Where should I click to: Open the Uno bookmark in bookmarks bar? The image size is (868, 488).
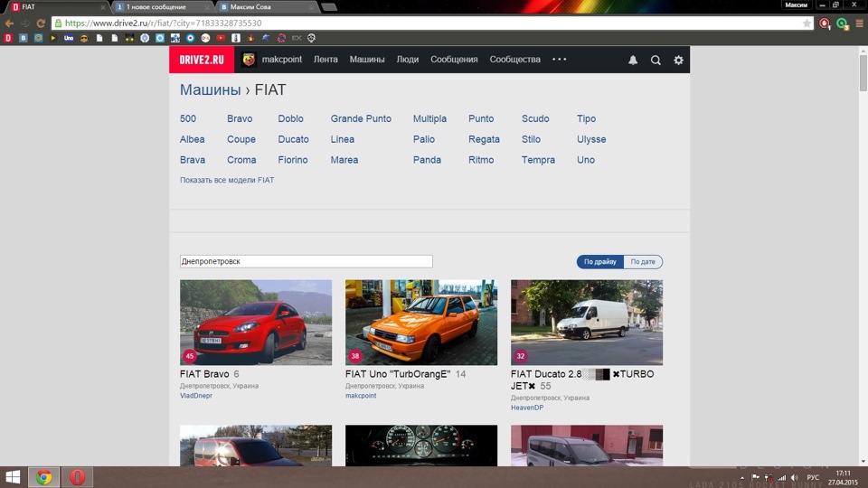point(69,38)
